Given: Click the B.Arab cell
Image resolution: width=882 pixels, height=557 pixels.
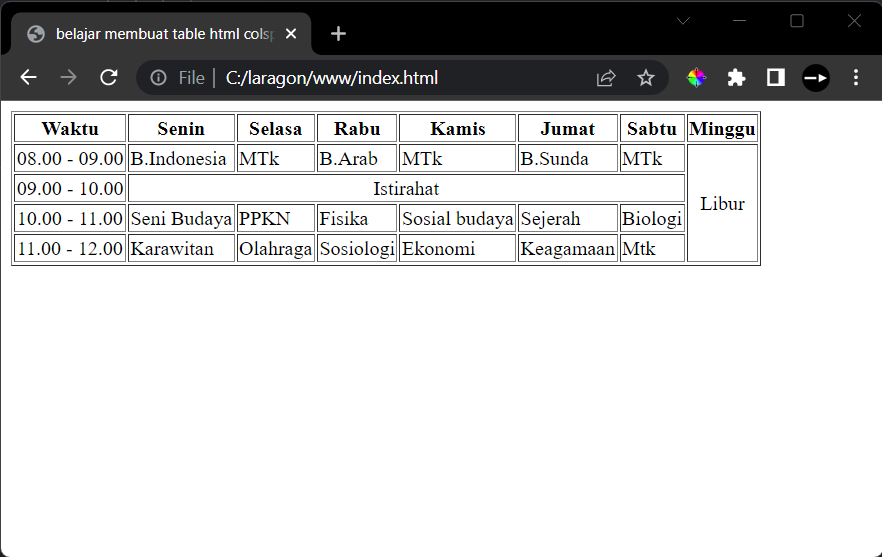Looking at the screenshot, I should (357, 158).
